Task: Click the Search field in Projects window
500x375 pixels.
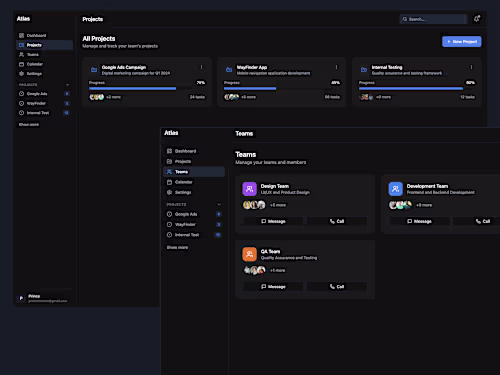Action: click(x=433, y=19)
